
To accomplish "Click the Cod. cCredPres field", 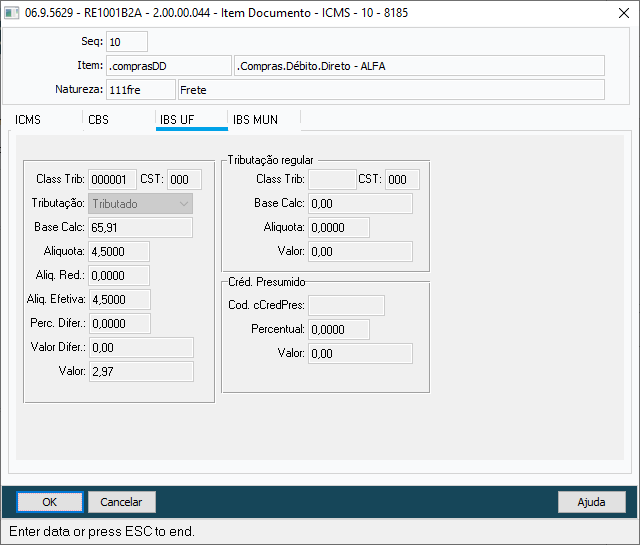I will coord(346,305).
